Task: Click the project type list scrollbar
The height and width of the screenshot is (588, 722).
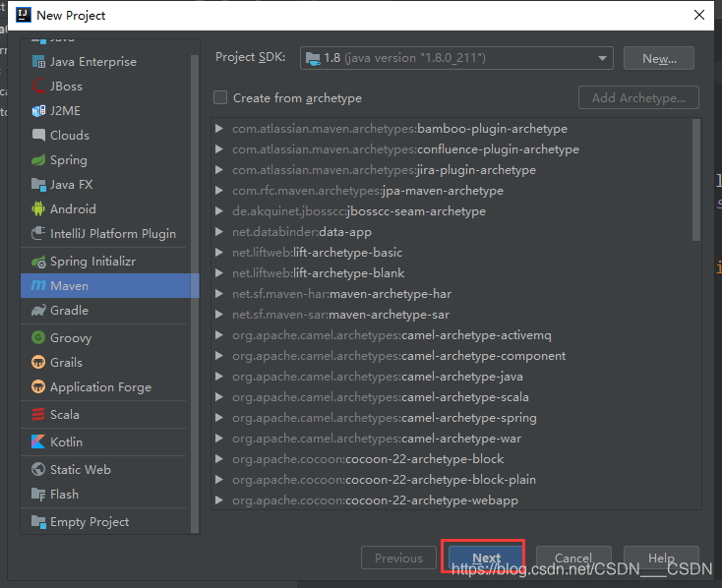Action: 195,295
